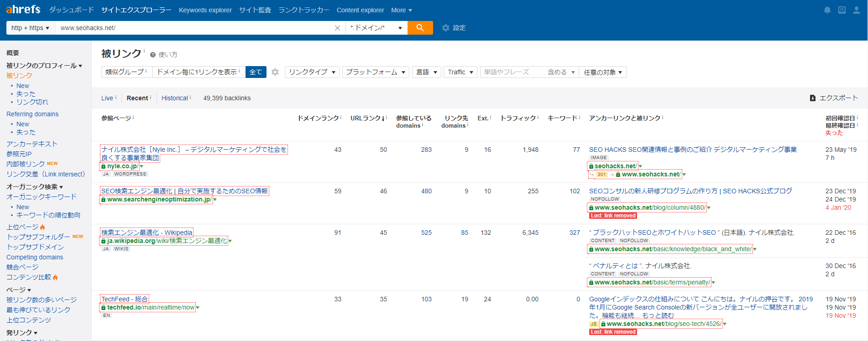The height and width of the screenshot is (341, 868).
Task: Open ランクトラッカー in top navigation
Action: coord(303,10)
